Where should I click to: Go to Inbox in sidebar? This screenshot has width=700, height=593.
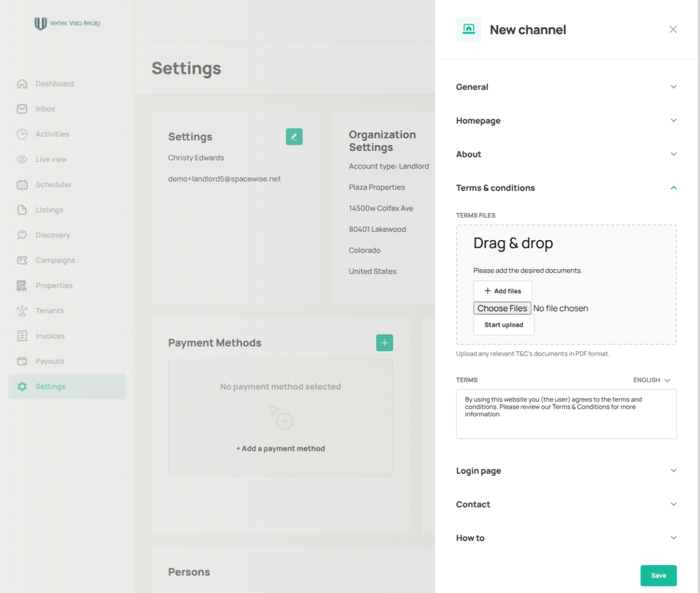coord(67,109)
